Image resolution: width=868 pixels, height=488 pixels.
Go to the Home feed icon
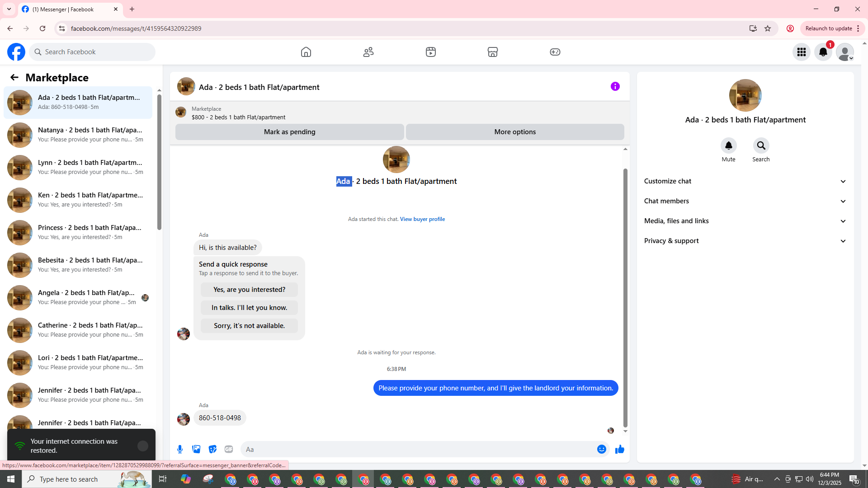click(306, 52)
